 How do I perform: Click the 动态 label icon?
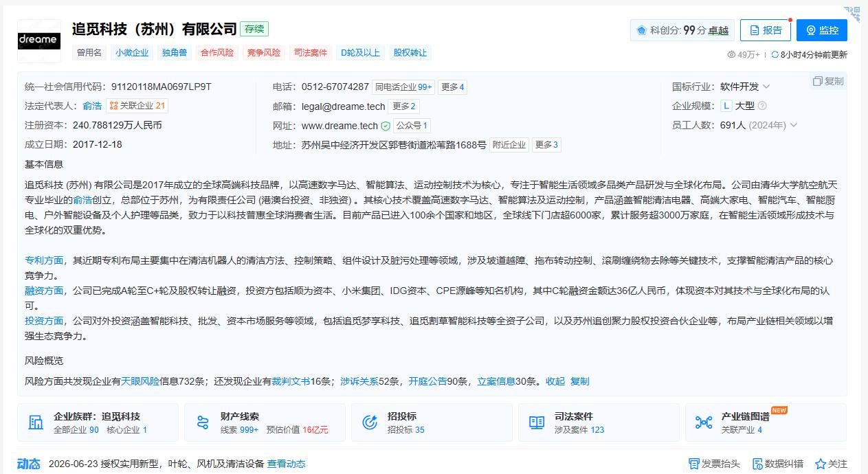pos(29,464)
